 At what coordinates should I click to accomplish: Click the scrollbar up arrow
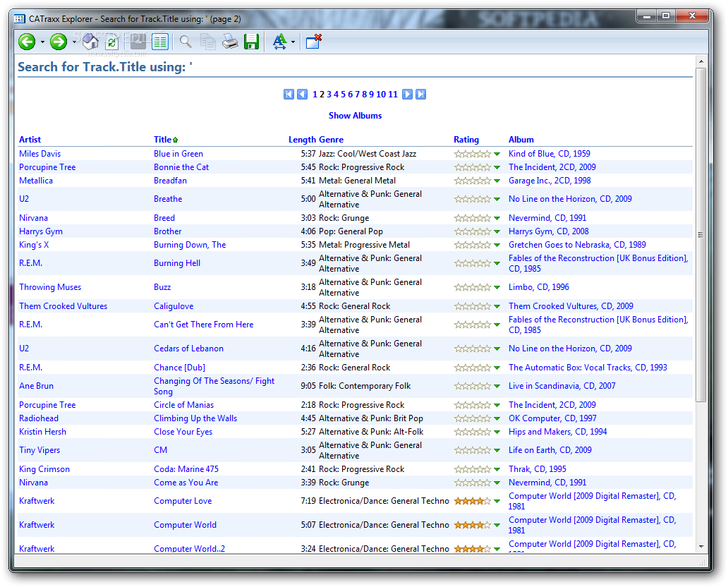(x=700, y=61)
